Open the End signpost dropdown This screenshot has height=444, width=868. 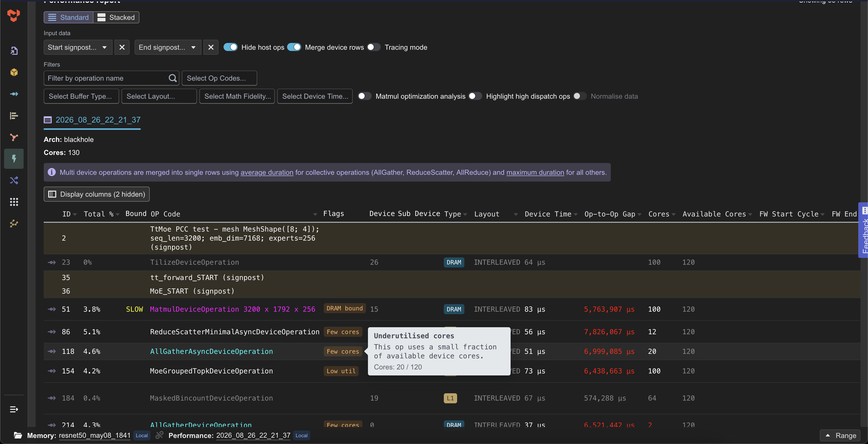(x=168, y=47)
